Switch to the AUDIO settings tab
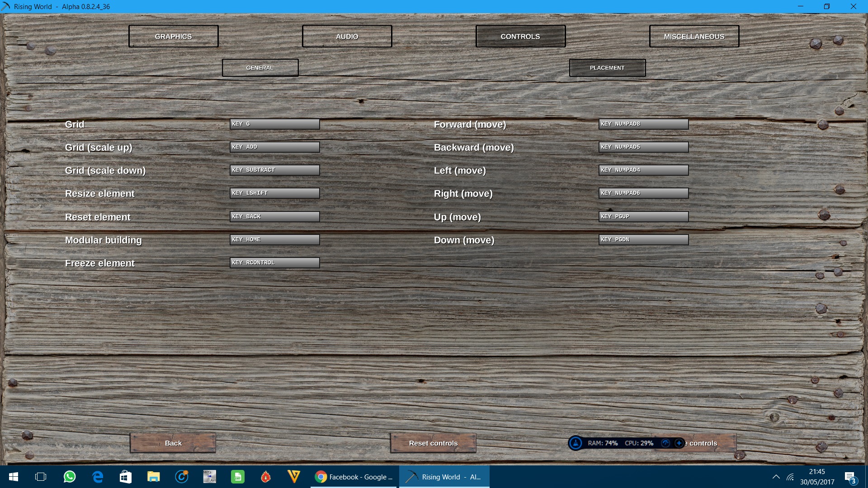 click(x=347, y=36)
